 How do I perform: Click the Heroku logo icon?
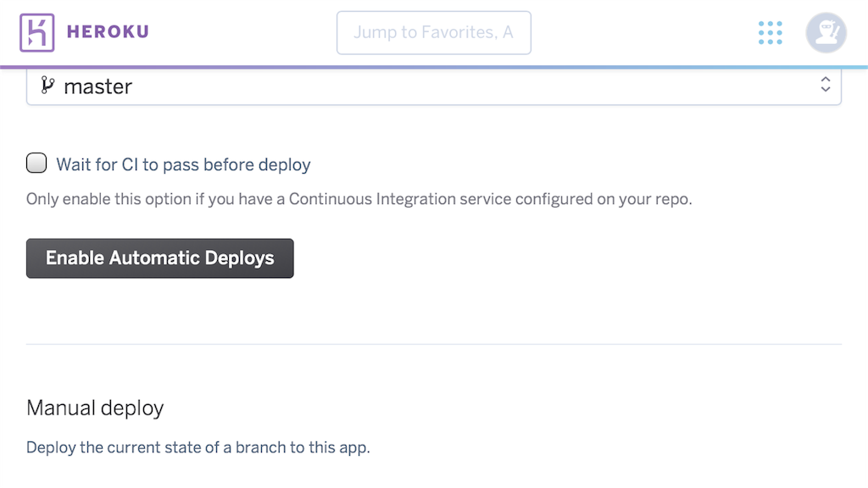point(37,32)
